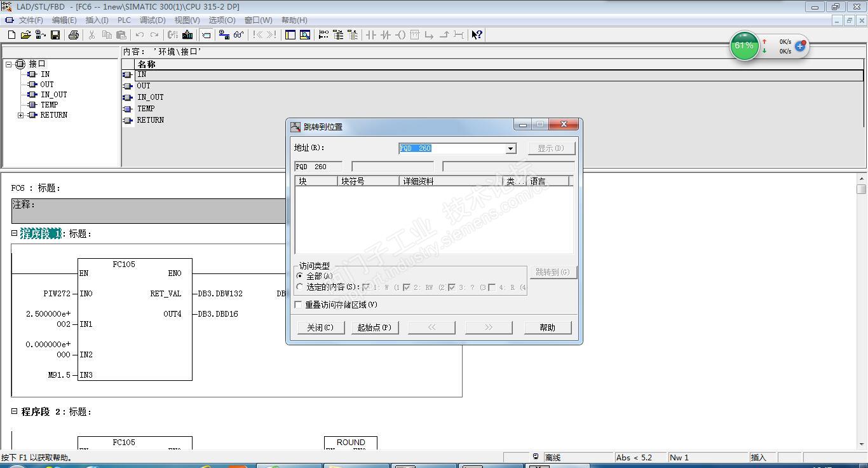The image size is (868, 468).
Task: Insert a normally open contact
Action: click(x=371, y=35)
